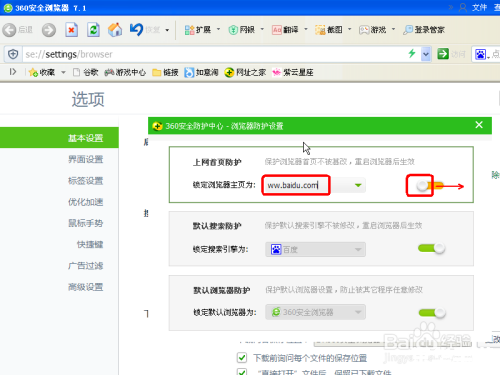Expand the 翻译 dropdown arrow
Screen dimensions: 500x375
tap(306, 29)
